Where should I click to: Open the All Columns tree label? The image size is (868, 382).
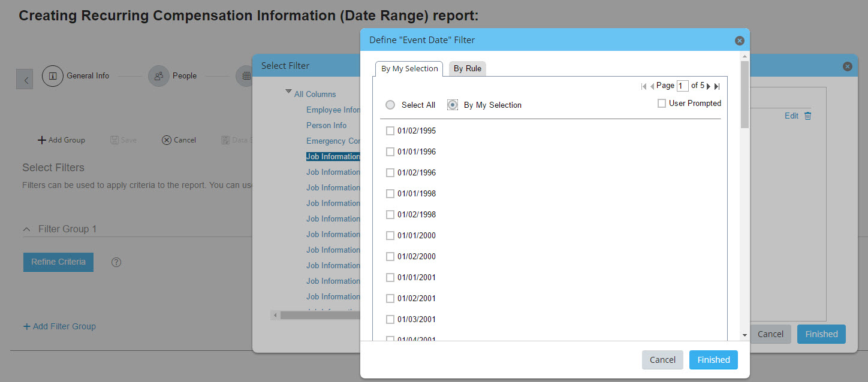315,94
